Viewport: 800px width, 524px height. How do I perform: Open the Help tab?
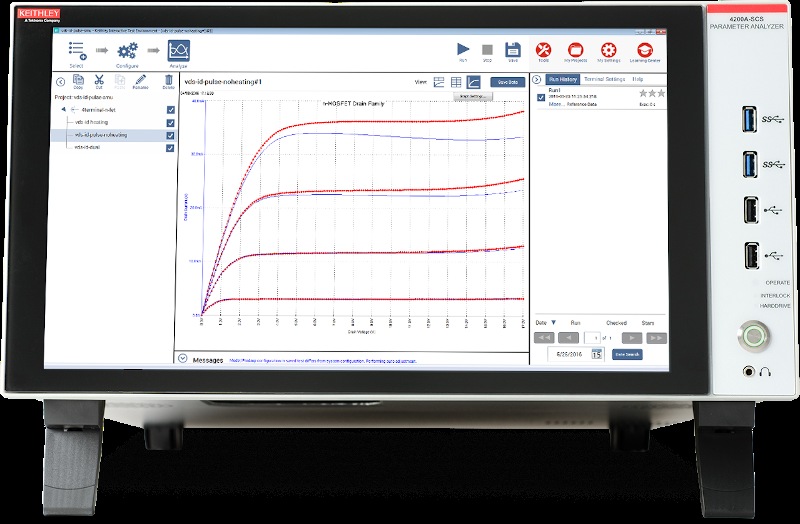637,78
